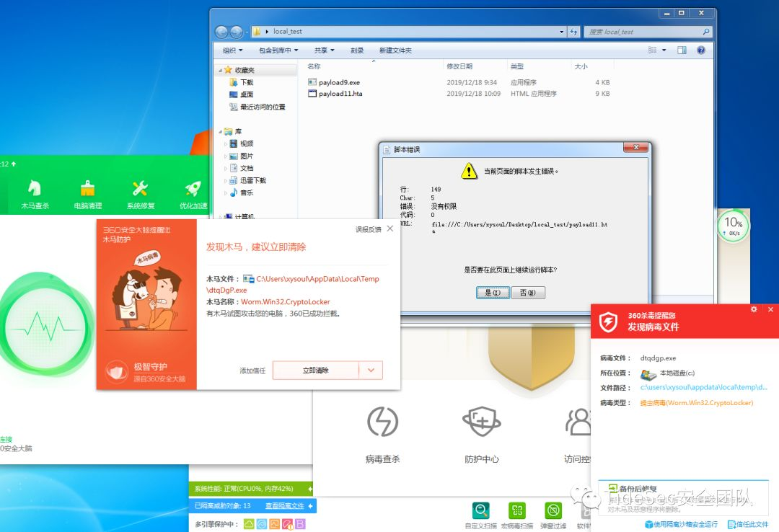This screenshot has width=779, height=532.
Task: Toggle the Explorer preview pane icon
Action: pyautogui.click(x=682, y=50)
